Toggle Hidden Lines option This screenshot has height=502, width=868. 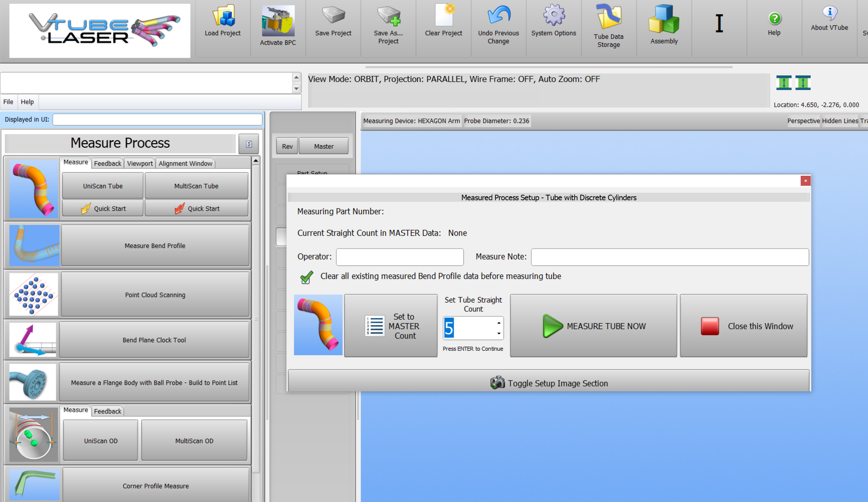click(x=840, y=121)
